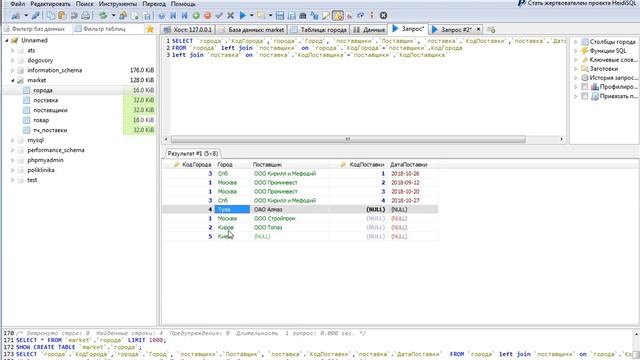This screenshot has height=360, width=640.
Task: Click the undo arrow icon
Action: click(74, 16)
